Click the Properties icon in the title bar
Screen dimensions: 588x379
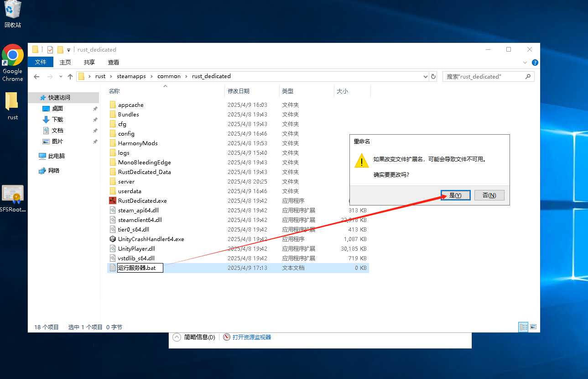(50, 49)
